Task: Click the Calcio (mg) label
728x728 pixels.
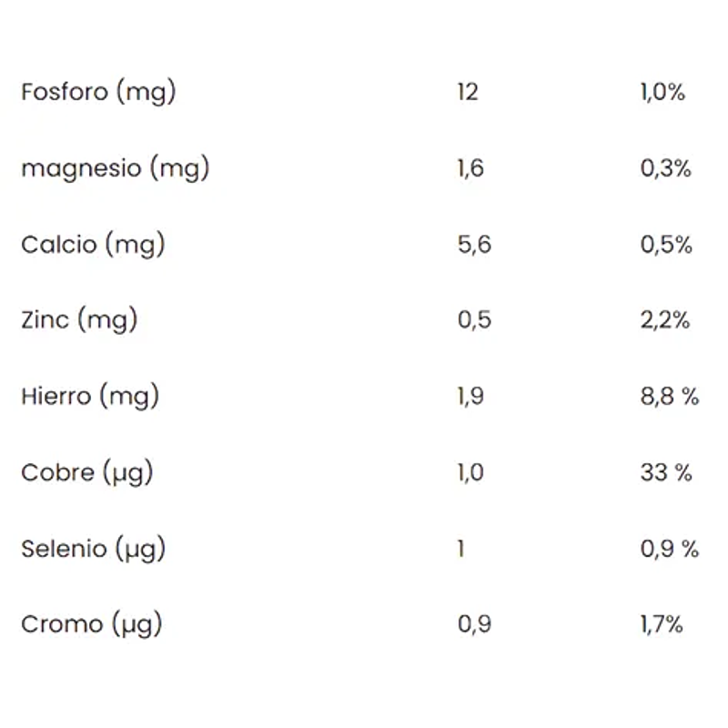Action: click(x=93, y=245)
